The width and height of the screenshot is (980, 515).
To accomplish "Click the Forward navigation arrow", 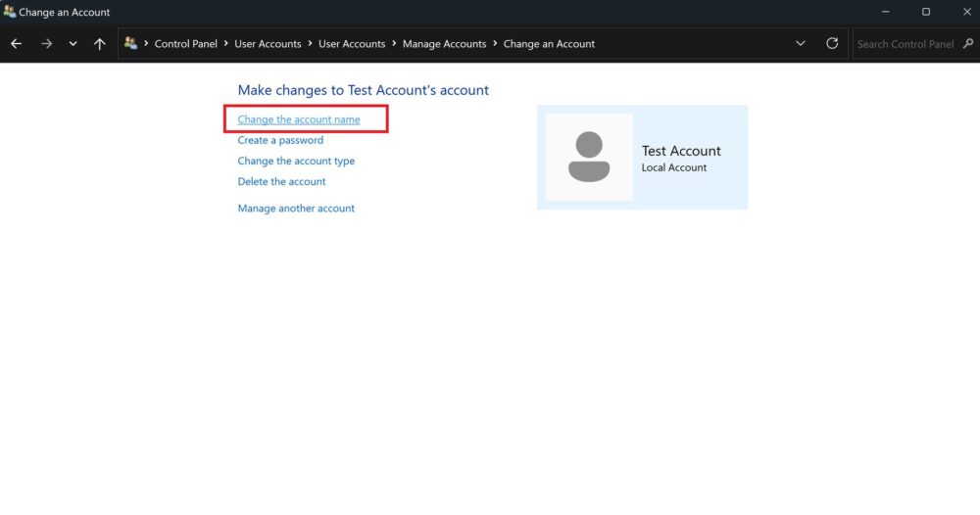I will click(46, 44).
